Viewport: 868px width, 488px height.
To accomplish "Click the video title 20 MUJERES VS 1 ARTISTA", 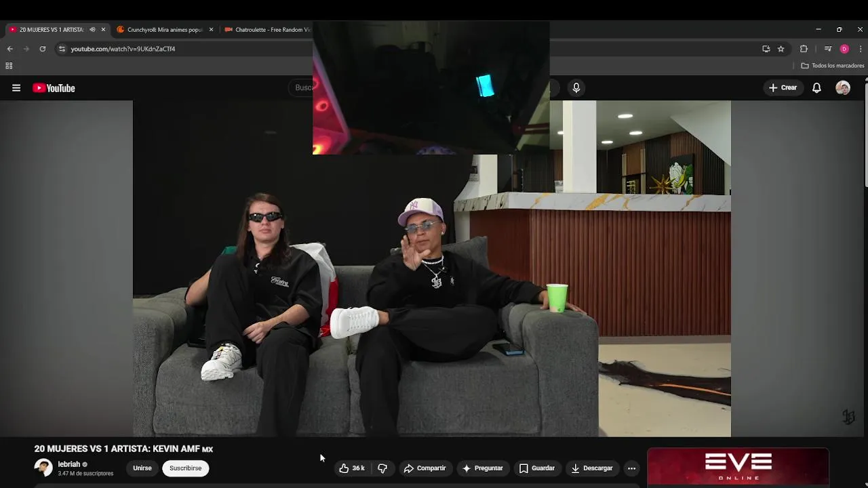I will click(124, 449).
